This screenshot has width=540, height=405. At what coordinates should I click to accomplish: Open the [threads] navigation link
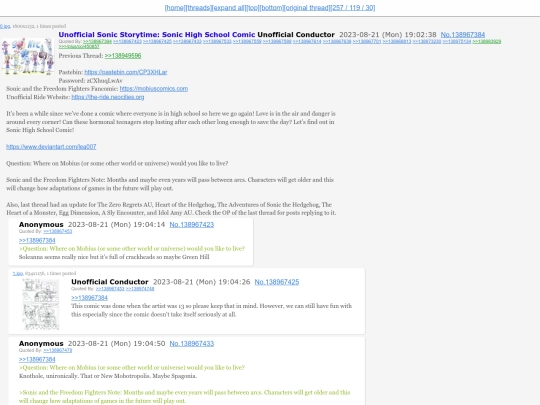pos(198,8)
